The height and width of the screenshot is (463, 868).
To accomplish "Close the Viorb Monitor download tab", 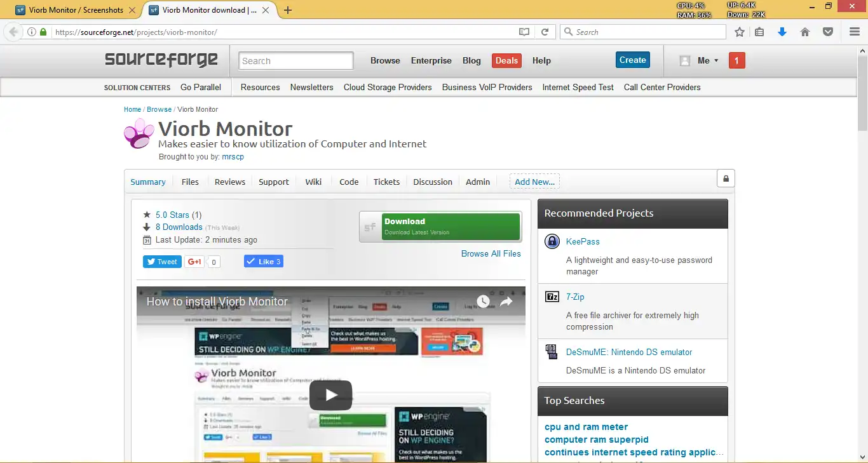I will (266, 10).
